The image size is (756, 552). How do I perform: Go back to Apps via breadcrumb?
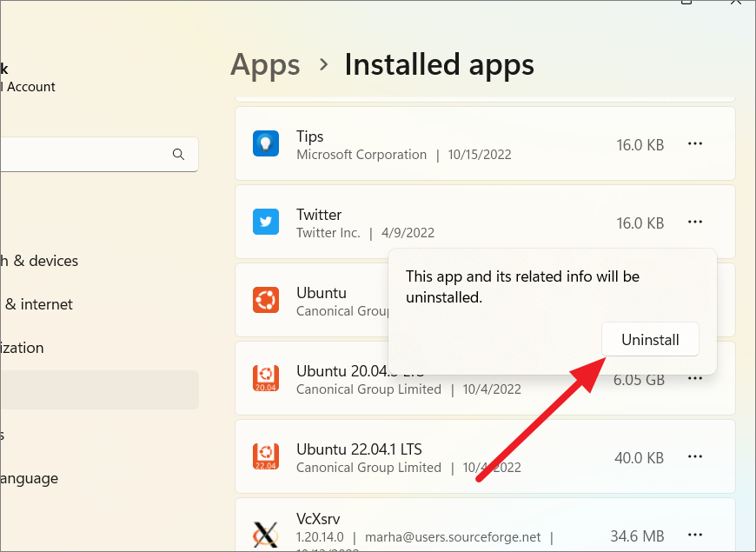tap(265, 64)
